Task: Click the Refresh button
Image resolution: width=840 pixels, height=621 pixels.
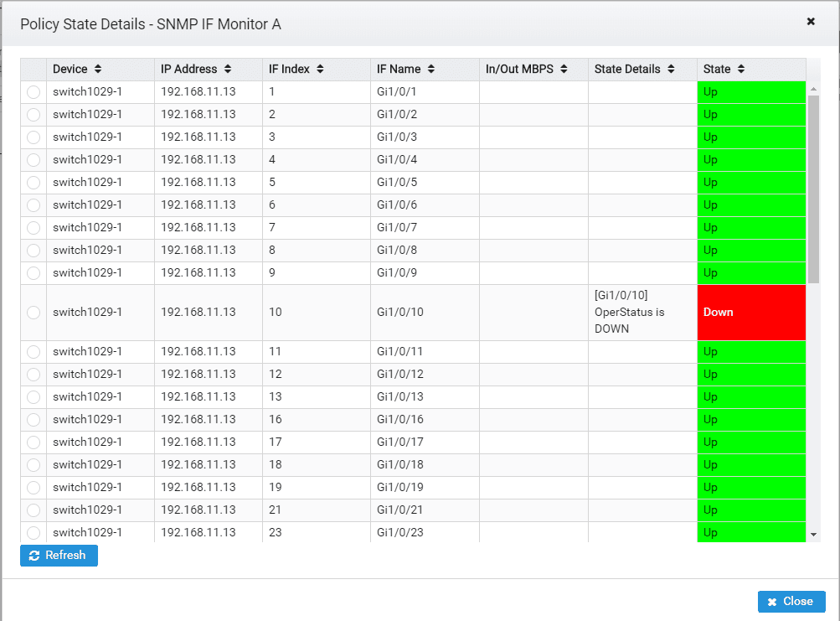Action: [59, 556]
